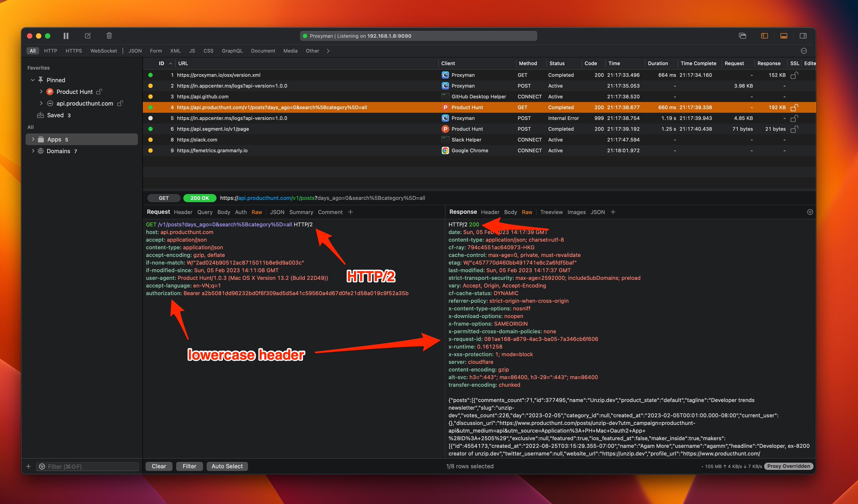The image size is (858, 504).
Task: Open the multi-window icon in toolbar
Action: [742, 36]
